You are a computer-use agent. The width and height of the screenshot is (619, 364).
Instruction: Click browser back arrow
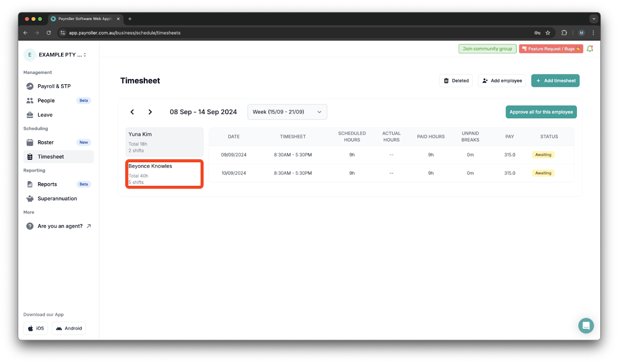(x=26, y=33)
